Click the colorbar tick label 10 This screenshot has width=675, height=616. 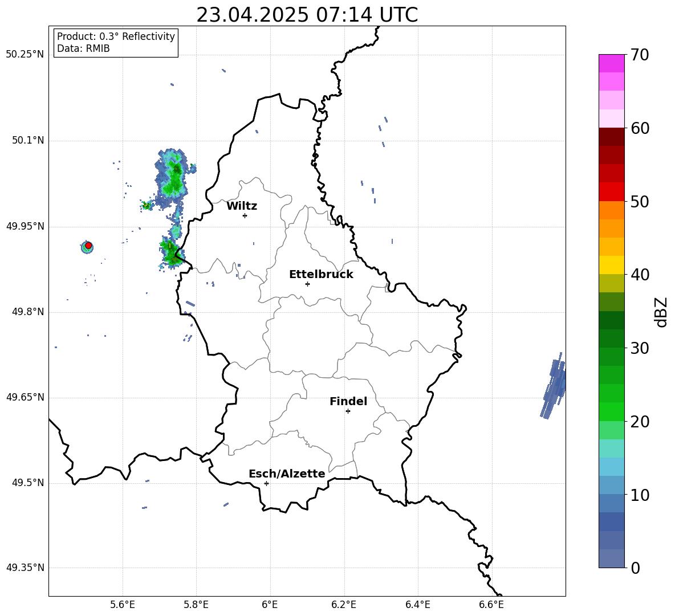pos(639,495)
